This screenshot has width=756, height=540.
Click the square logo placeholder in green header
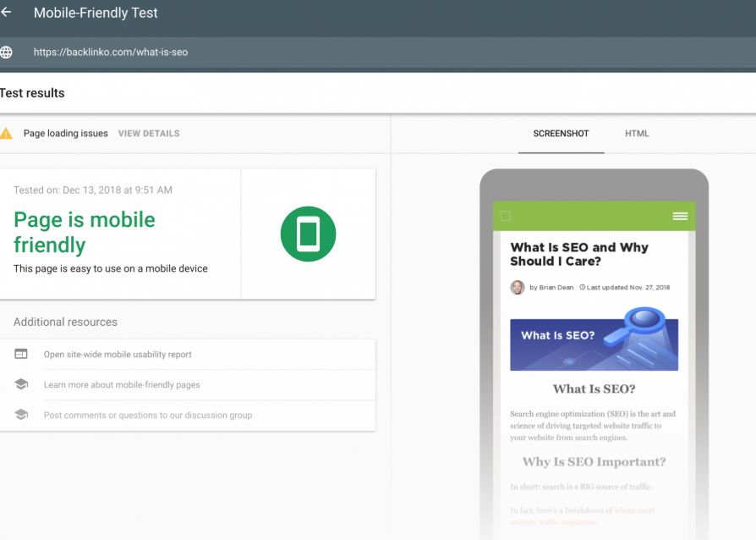506,216
